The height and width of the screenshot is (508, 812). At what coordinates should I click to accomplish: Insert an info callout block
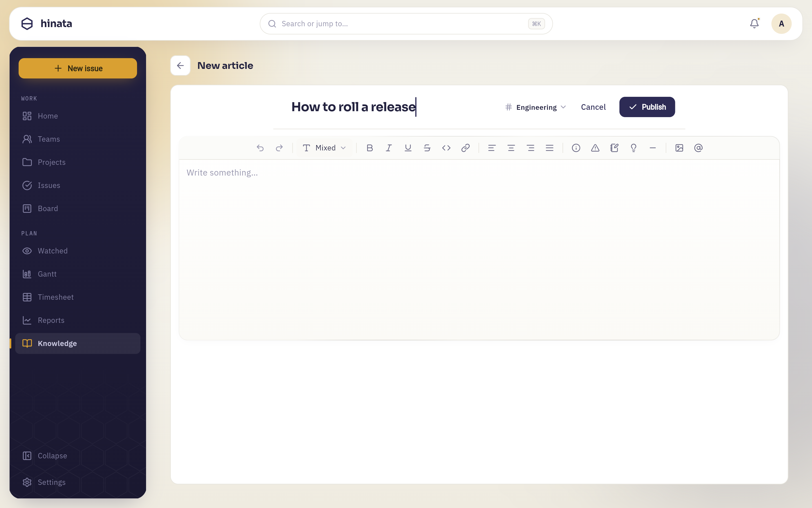click(x=576, y=148)
